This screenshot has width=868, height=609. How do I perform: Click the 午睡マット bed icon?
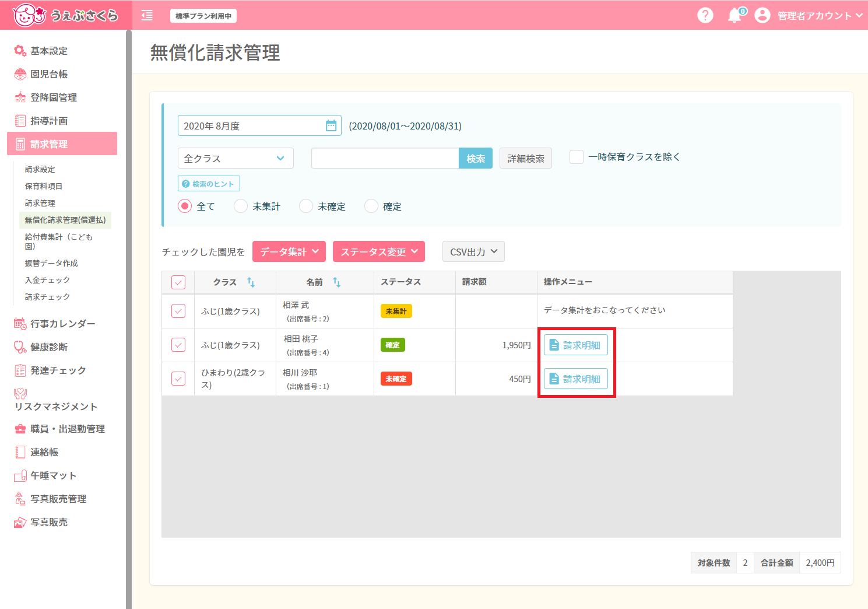click(20, 475)
